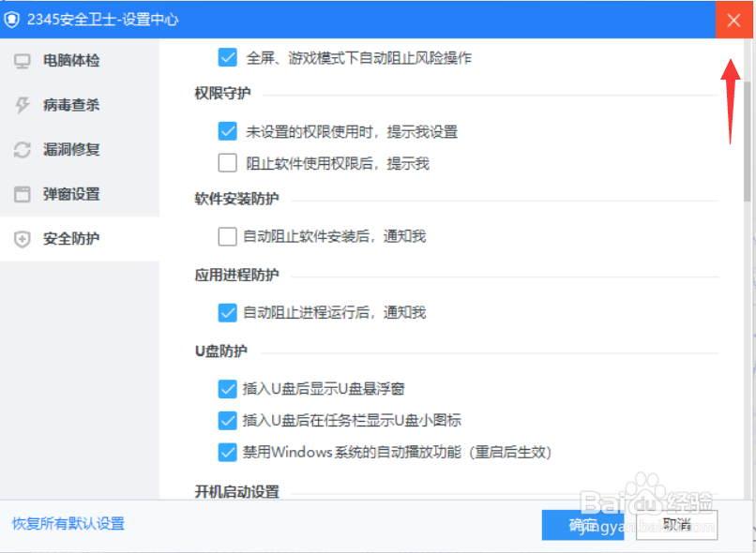Switch to the 弹窗设置 section
The height and width of the screenshot is (553, 756).
(72, 194)
